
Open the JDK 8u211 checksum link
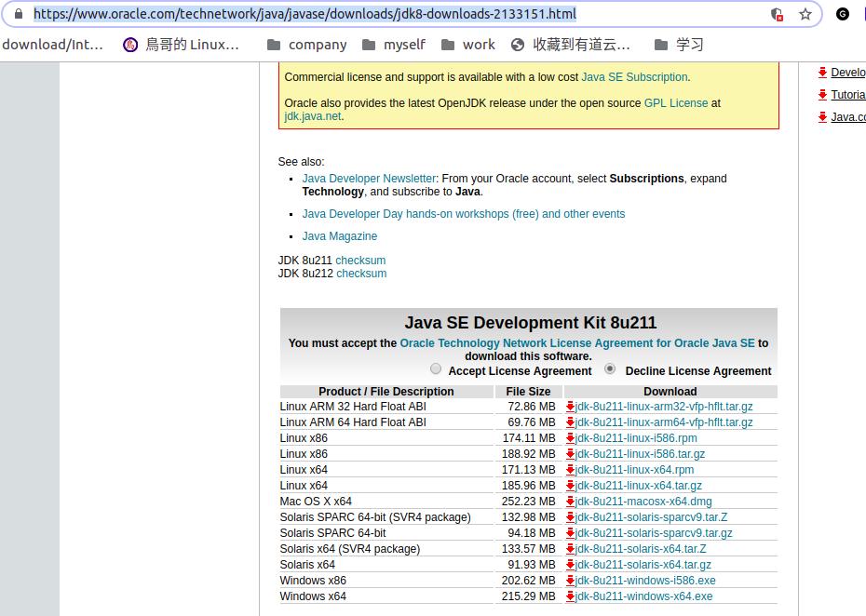[360, 261]
